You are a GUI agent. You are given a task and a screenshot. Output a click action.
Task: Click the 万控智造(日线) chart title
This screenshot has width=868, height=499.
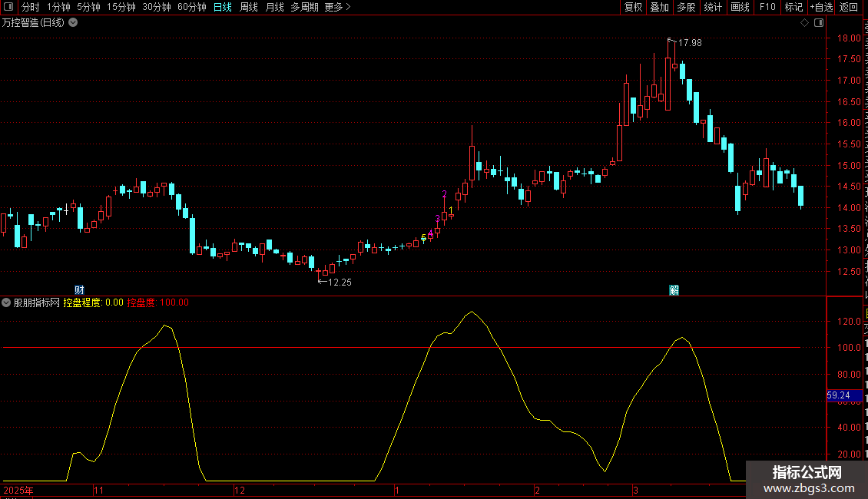click(33, 23)
